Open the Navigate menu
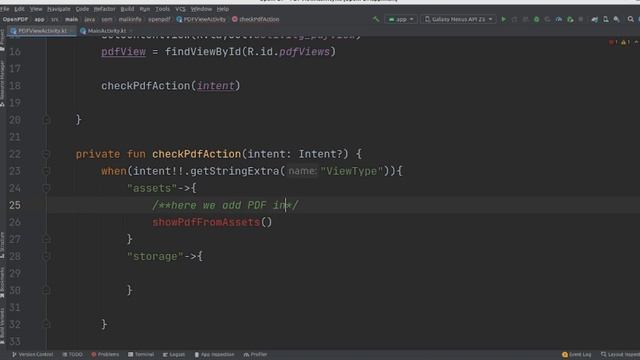 pyautogui.click(x=58, y=9)
